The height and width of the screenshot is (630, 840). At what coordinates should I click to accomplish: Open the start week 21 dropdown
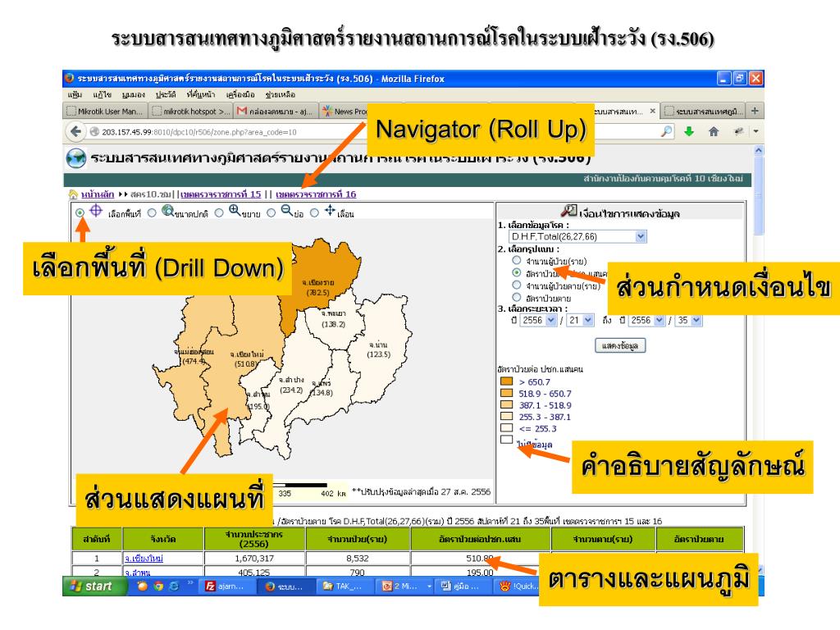(x=581, y=321)
